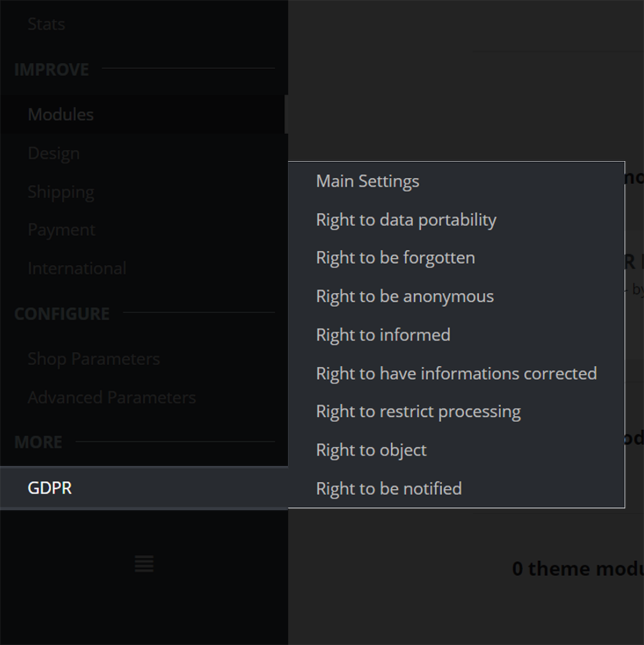Select Right to data portability
The image size is (644, 645).
pos(406,220)
